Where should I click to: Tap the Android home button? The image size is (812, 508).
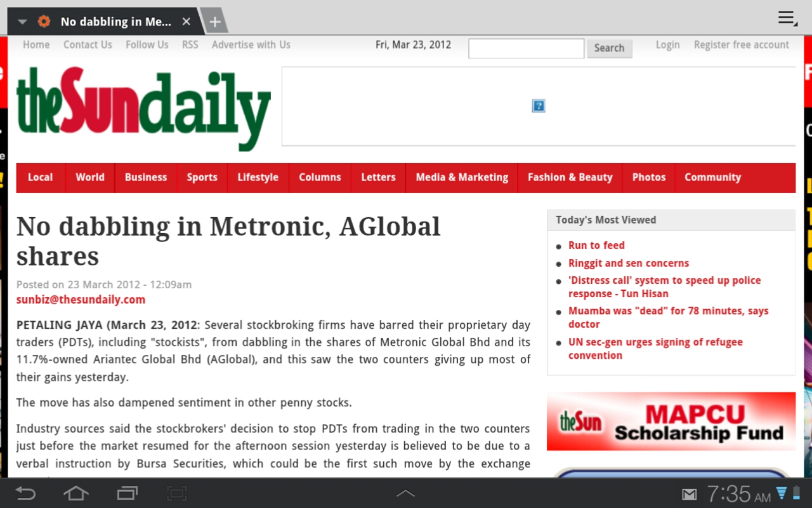[76, 493]
